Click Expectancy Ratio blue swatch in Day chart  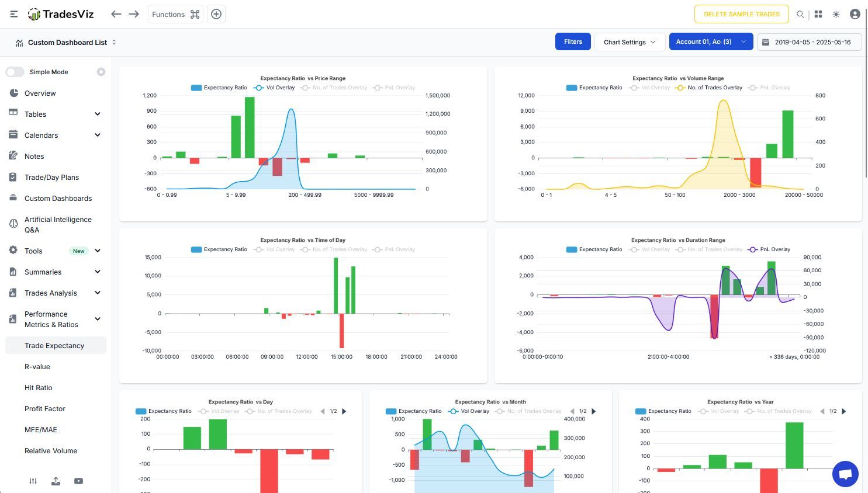(141, 411)
